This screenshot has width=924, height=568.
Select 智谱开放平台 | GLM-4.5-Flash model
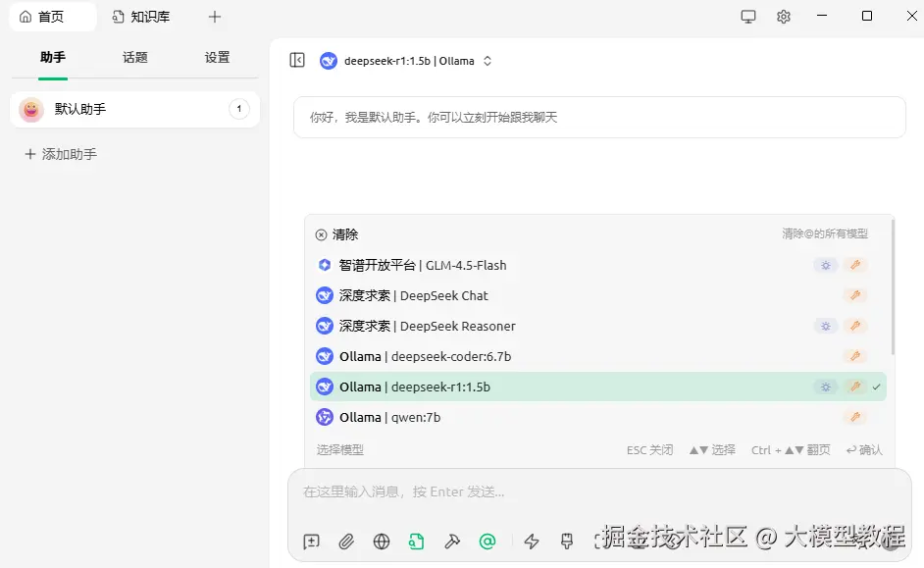point(597,265)
